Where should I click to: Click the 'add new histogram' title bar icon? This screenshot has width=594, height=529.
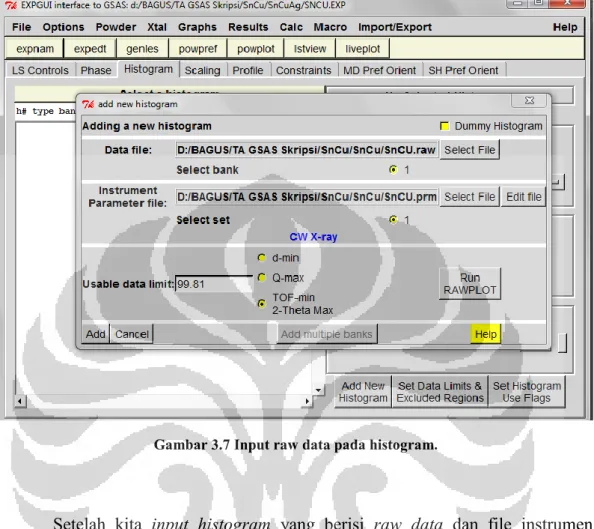click(88, 104)
